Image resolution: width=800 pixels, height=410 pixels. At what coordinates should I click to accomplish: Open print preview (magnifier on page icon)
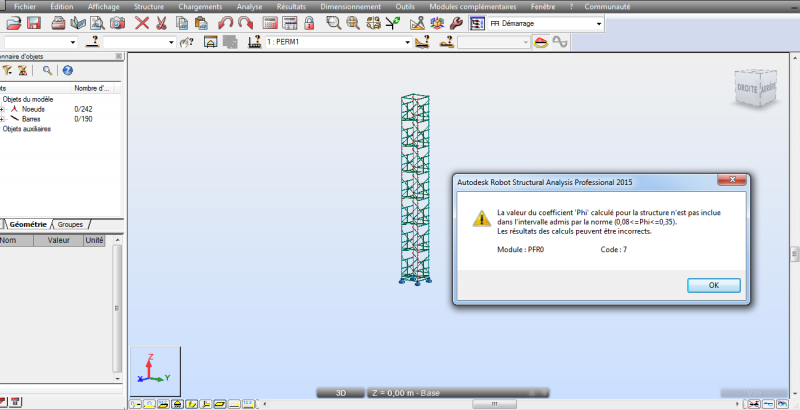tap(97, 23)
